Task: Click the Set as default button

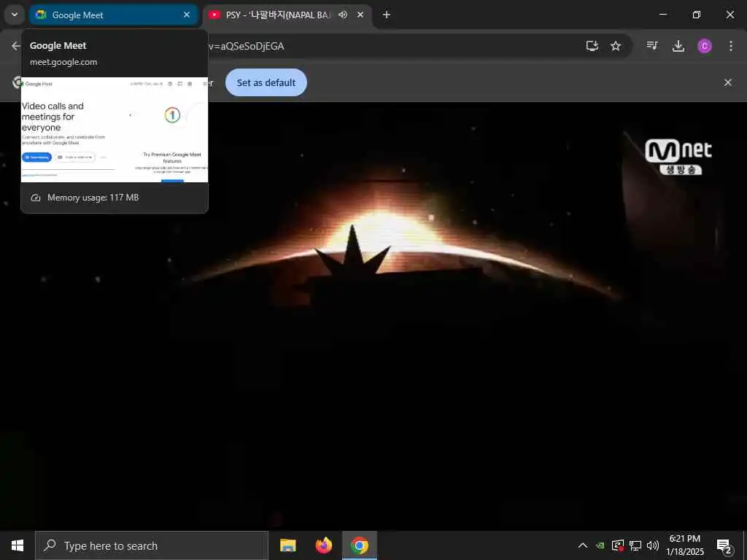Action: (x=266, y=82)
